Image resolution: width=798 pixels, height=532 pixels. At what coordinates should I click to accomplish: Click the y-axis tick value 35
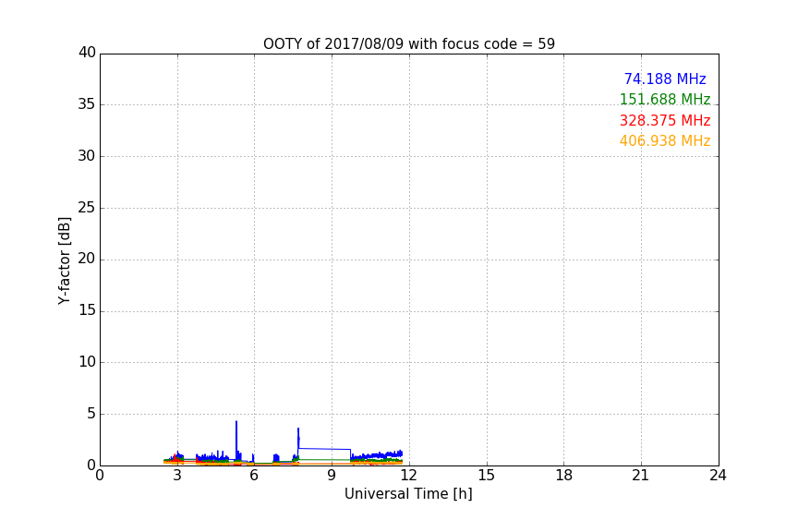pos(87,104)
